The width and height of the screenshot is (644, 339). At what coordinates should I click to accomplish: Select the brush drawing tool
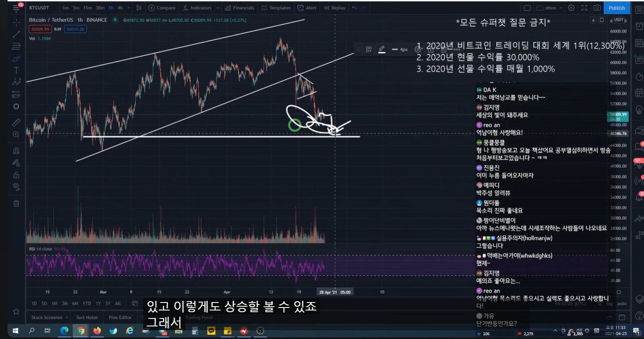tap(16, 58)
